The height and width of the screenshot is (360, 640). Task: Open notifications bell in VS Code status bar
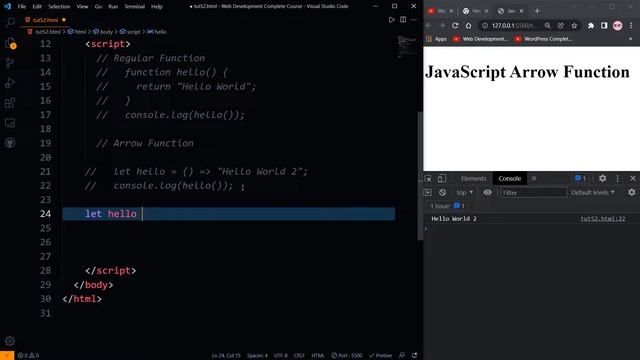pos(414,356)
